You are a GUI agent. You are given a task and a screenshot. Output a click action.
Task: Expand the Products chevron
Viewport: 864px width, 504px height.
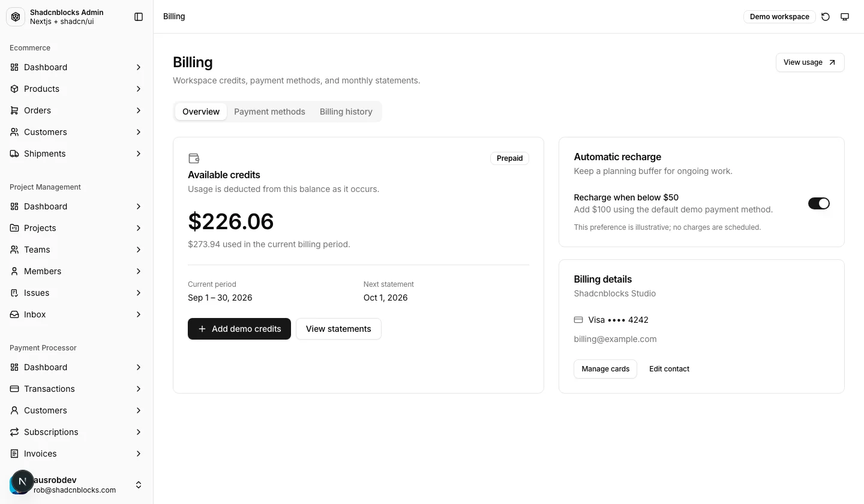[139, 89]
